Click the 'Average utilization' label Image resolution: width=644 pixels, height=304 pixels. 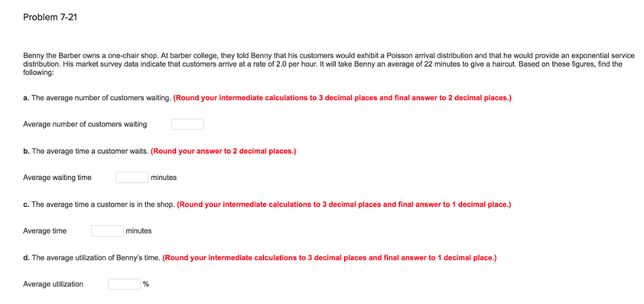pyautogui.click(x=53, y=284)
